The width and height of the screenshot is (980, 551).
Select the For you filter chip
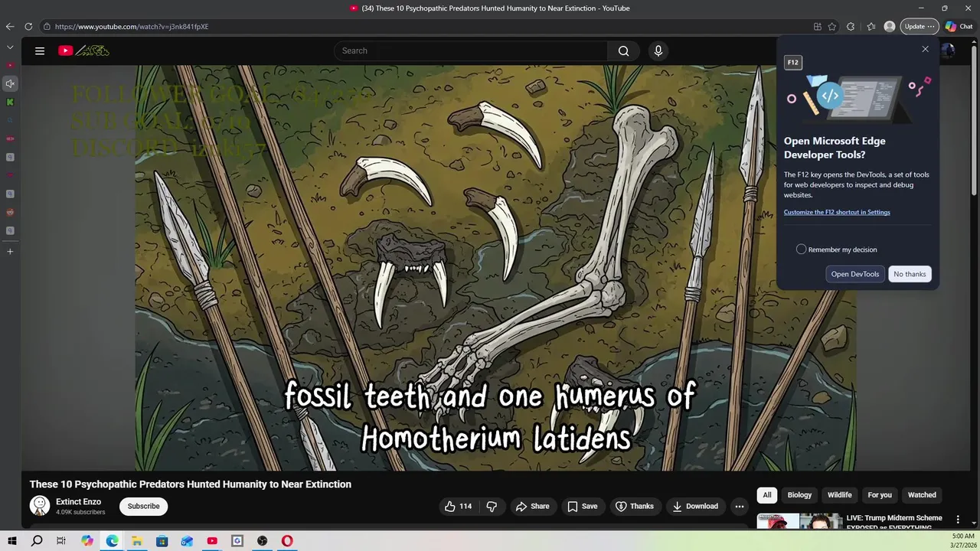click(x=880, y=495)
